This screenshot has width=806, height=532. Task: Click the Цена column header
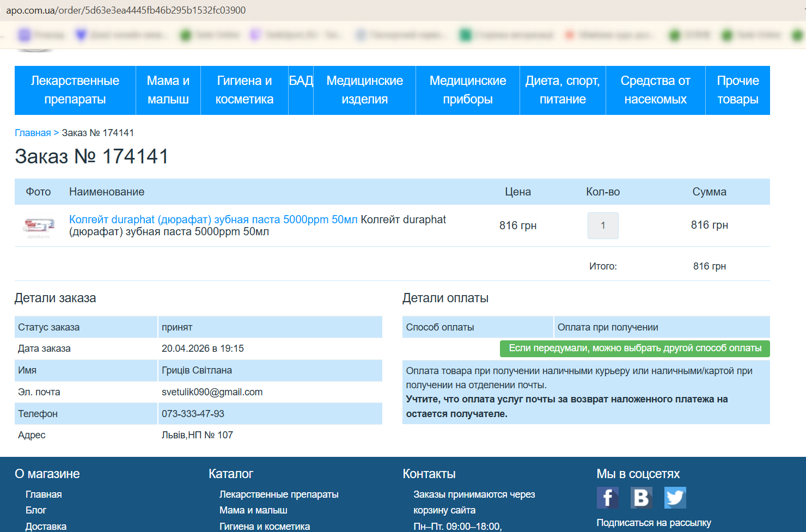(518, 192)
